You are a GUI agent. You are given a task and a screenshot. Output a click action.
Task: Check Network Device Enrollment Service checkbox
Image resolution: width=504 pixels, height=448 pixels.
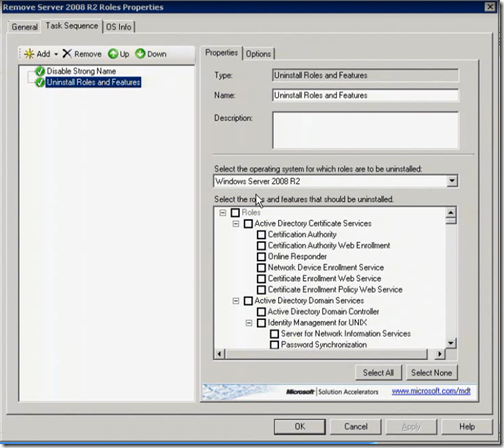(262, 268)
